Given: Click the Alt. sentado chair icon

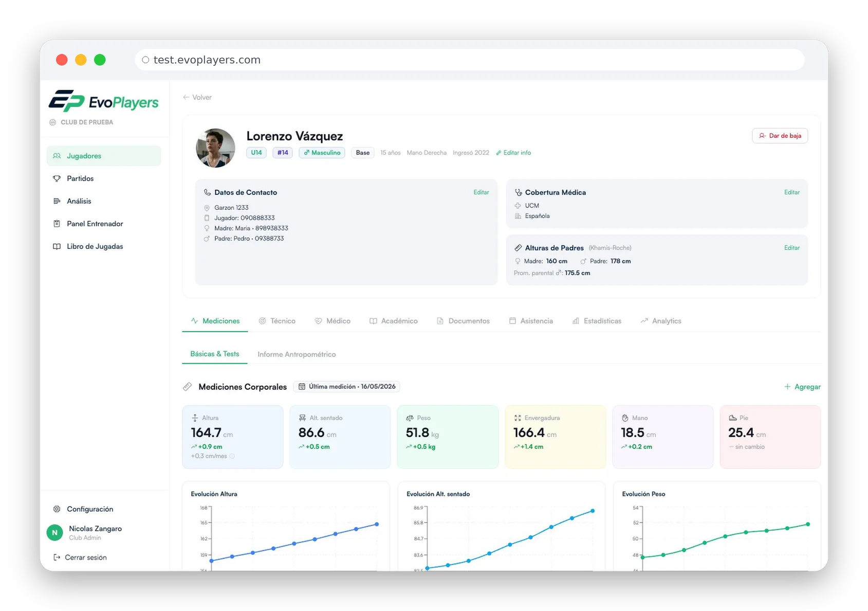Looking at the screenshot, I should [x=302, y=418].
